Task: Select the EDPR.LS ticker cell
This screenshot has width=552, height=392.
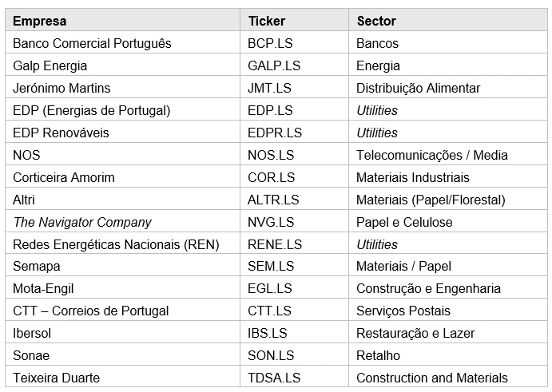Action: tap(294, 133)
